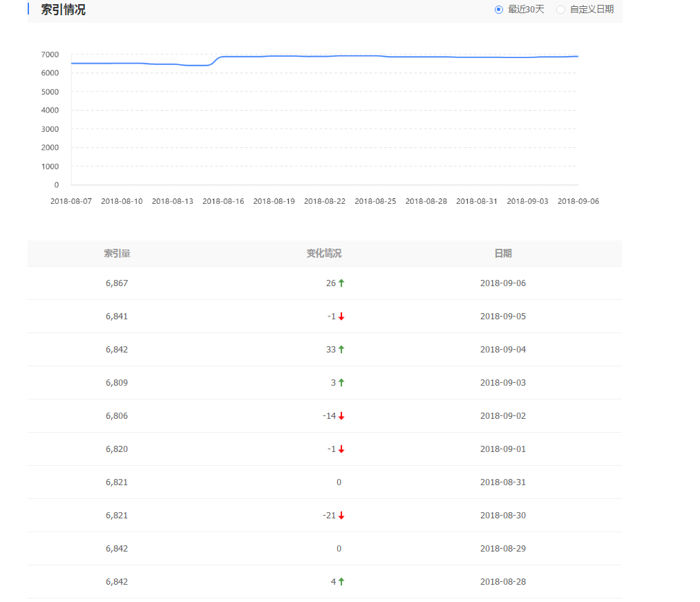
Task: Click green up arrow in 2018-09-03 row
Action: point(341,383)
